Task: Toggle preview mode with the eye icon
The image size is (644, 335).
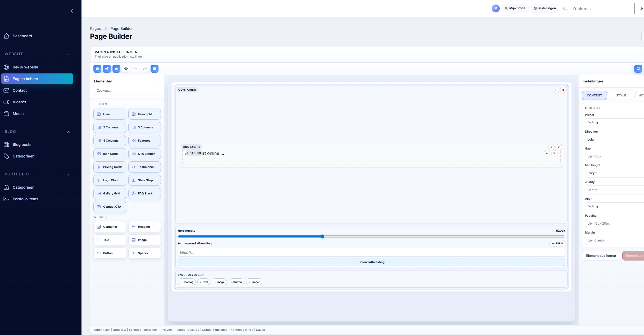Action: pos(126,69)
